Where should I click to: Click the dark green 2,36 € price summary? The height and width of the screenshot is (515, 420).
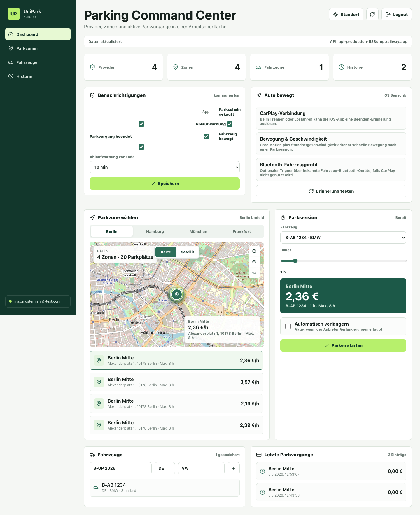(x=343, y=296)
